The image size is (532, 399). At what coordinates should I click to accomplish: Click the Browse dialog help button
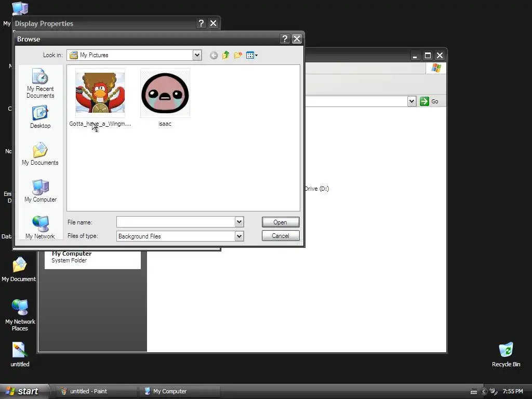point(285,39)
